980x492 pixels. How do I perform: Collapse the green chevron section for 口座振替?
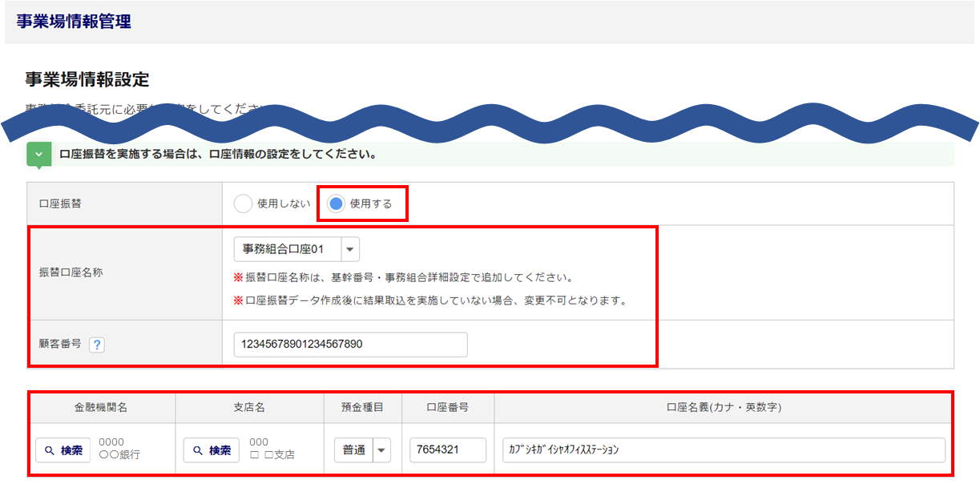(x=39, y=154)
